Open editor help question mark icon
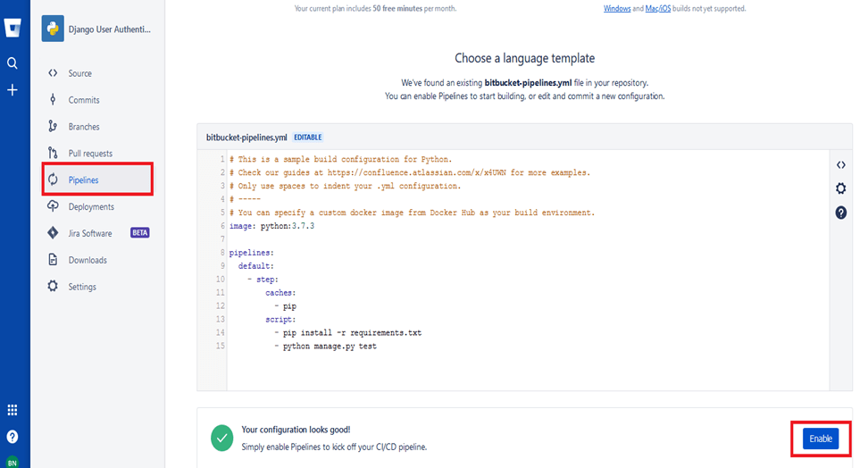Image resolution: width=868 pixels, height=468 pixels. 841,213
